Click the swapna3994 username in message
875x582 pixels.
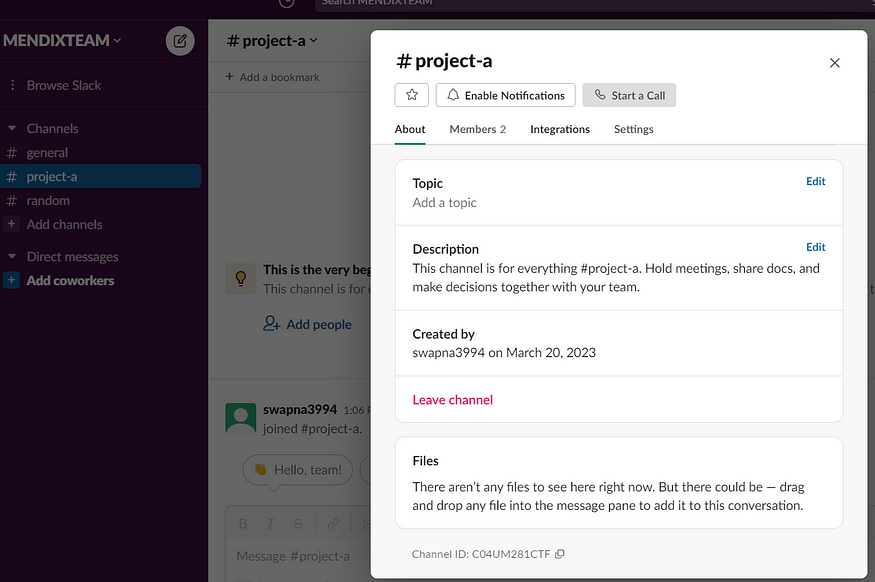click(300, 410)
